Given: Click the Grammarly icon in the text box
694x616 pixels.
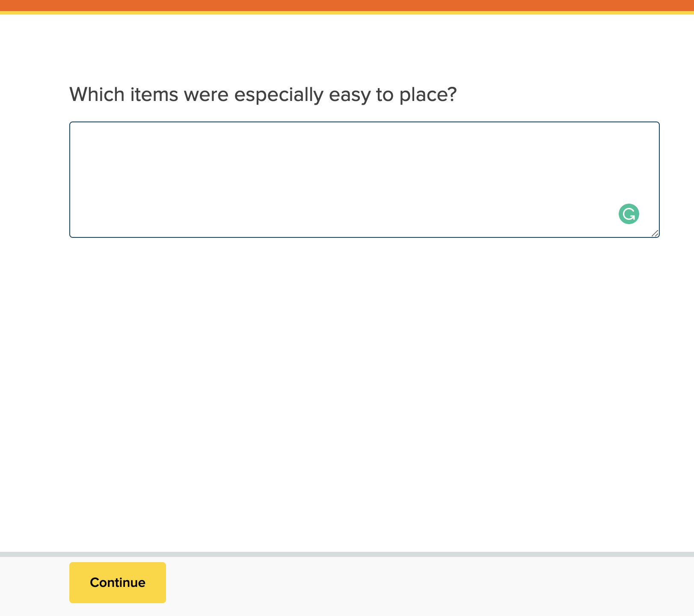Looking at the screenshot, I should pyautogui.click(x=629, y=214).
